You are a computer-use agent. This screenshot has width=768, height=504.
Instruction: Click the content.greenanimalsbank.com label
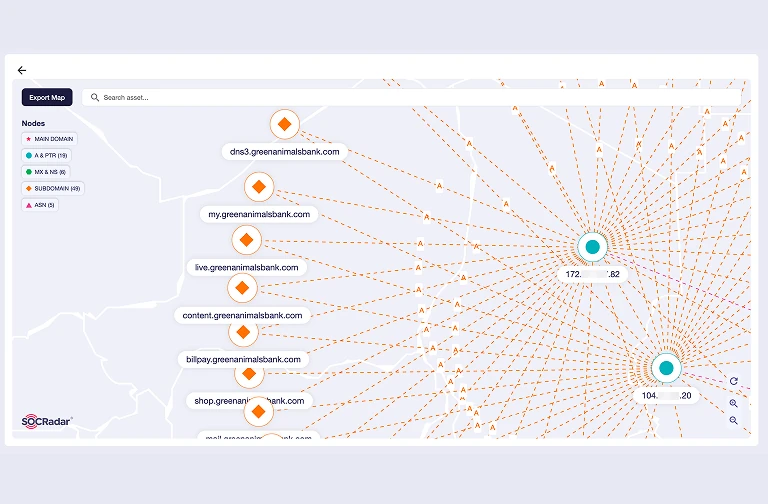(242, 315)
